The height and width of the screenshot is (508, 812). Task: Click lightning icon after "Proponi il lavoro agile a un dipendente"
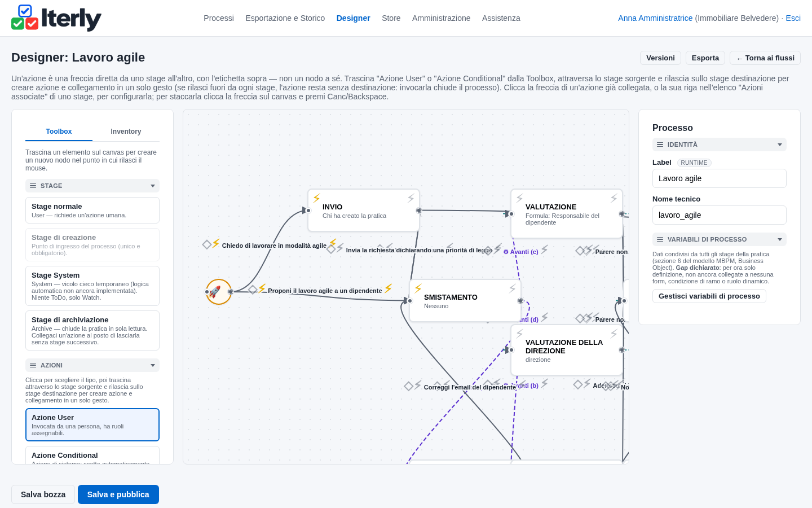pyautogui.click(x=388, y=289)
